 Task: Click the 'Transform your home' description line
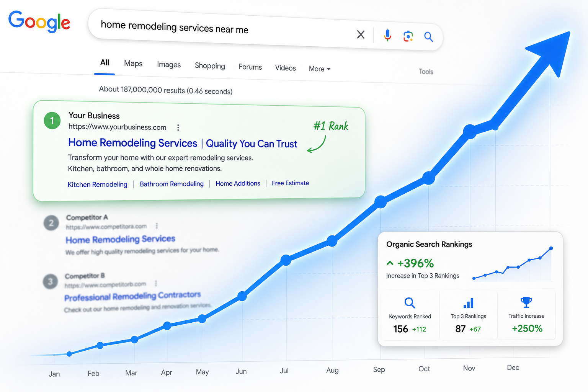click(160, 158)
